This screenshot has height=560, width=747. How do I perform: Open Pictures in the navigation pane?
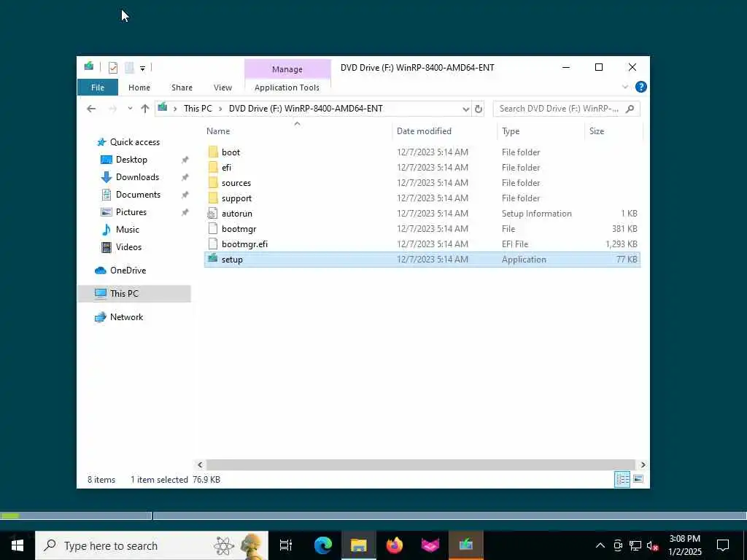point(131,212)
